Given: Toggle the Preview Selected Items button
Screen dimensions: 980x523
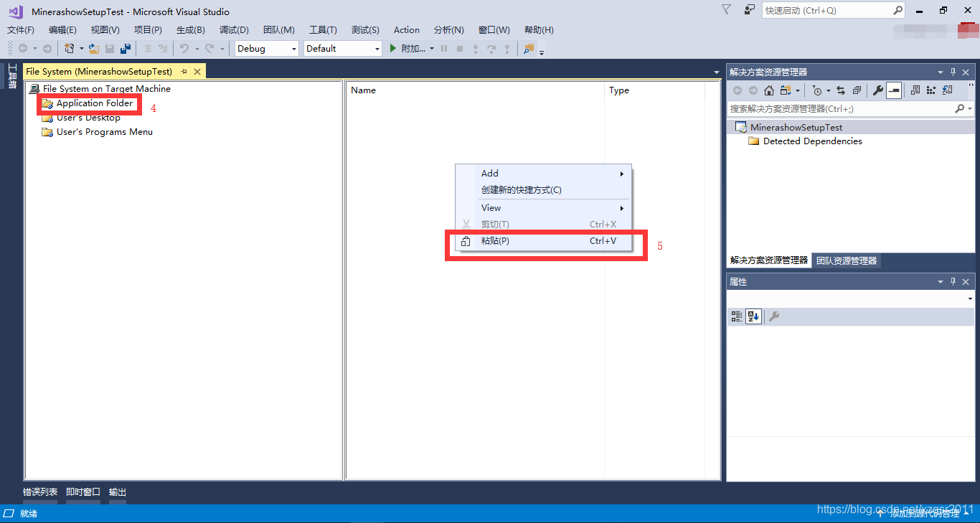Looking at the screenshot, I should [894, 90].
